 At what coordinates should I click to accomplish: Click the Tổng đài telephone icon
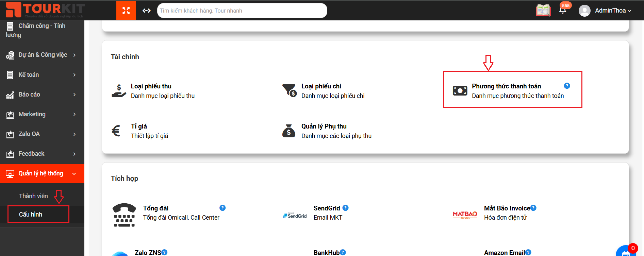[x=124, y=215]
